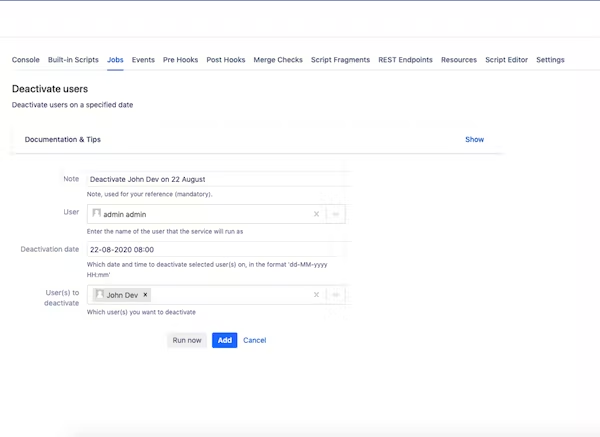Click 'Deactivate users on a specified date' text
The image size is (600, 437).
(x=72, y=105)
